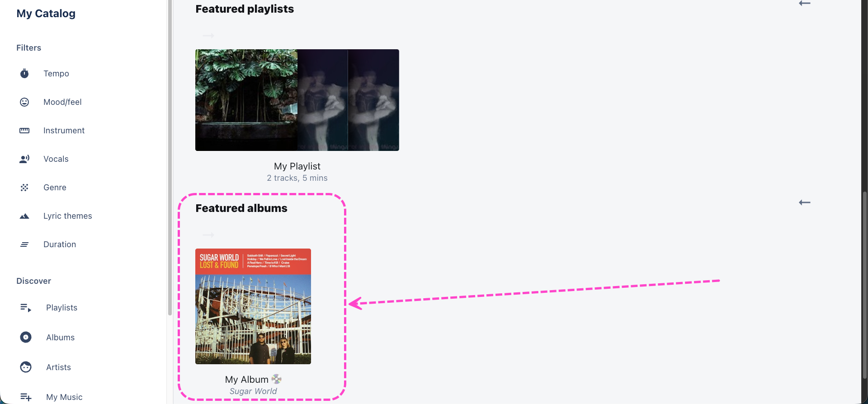Screen dimensions: 868x404
Task: Click left arrow beside Featured albums
Action: point(805,202)
